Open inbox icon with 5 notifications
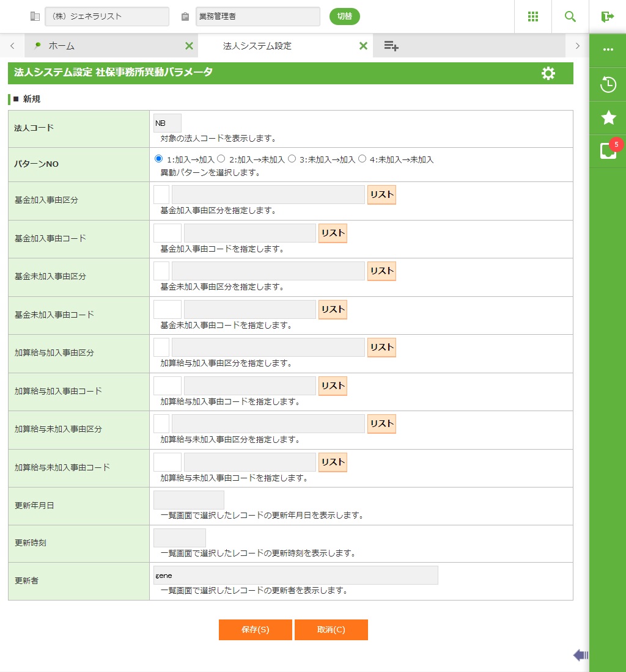This screenshot has width=626, height=672. (608, 151)
